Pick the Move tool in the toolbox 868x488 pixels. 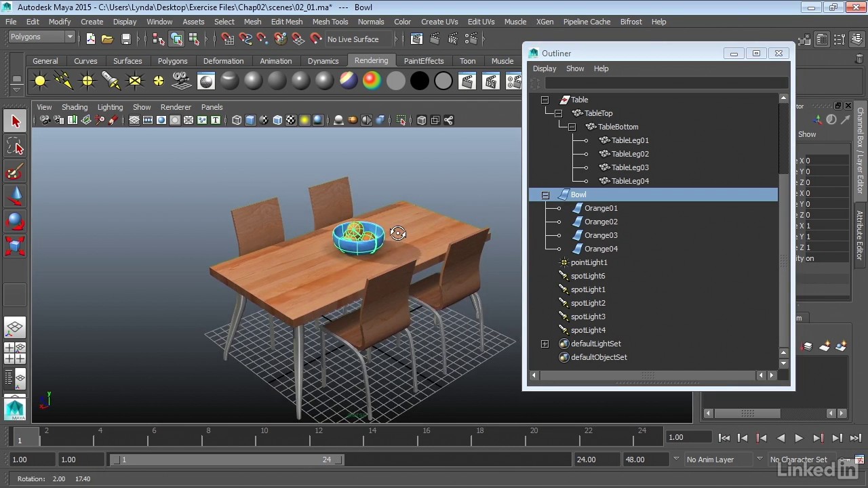coord(15,197)
